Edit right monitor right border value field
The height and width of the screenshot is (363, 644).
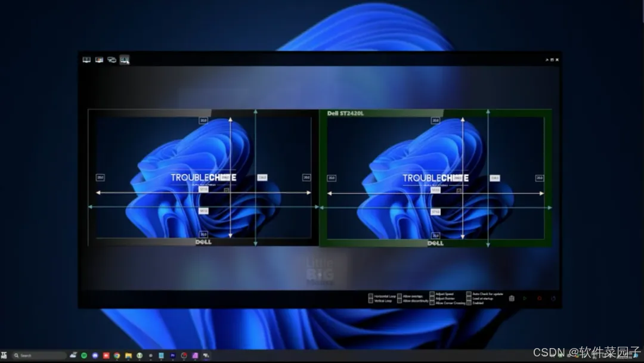click(540, 178)
